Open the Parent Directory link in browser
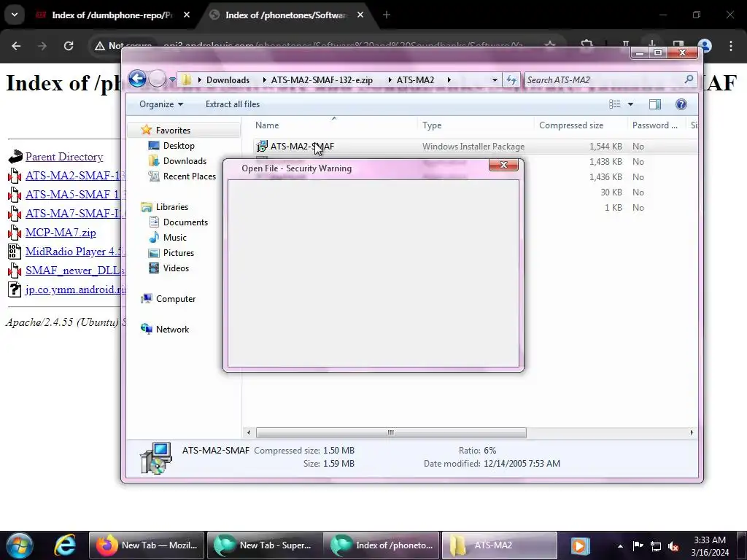This screenshot has height=560, width=747. click(64, 157)
